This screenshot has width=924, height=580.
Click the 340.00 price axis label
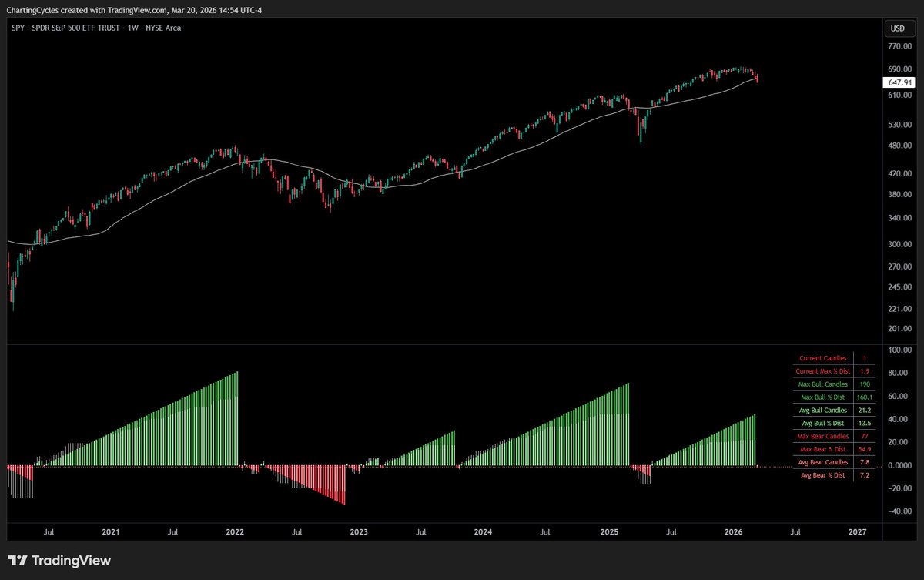899,218
